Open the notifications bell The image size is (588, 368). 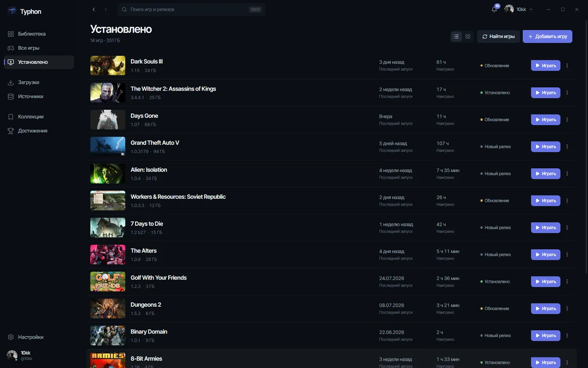point(494,9)
